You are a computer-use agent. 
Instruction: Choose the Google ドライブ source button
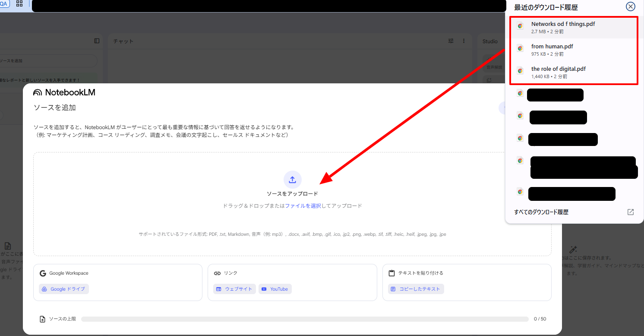click(64, 289)
